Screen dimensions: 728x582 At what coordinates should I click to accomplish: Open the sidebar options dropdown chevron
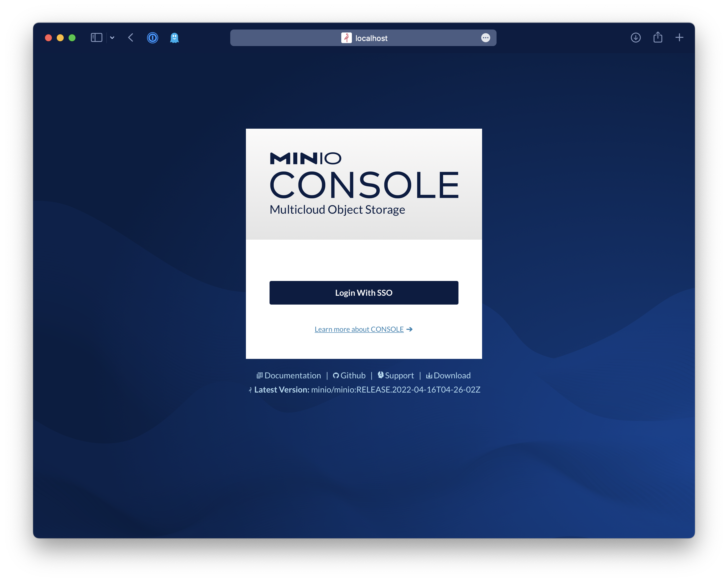coord(112,38)
